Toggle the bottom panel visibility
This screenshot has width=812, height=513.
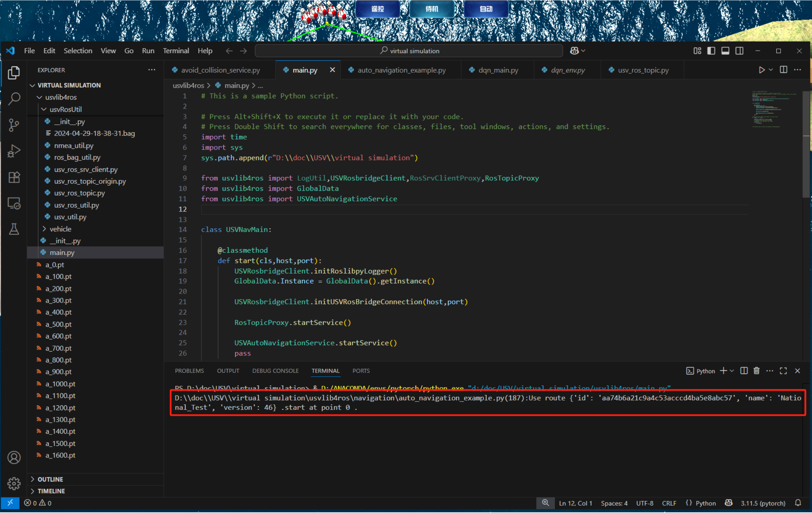pos(725,51)
